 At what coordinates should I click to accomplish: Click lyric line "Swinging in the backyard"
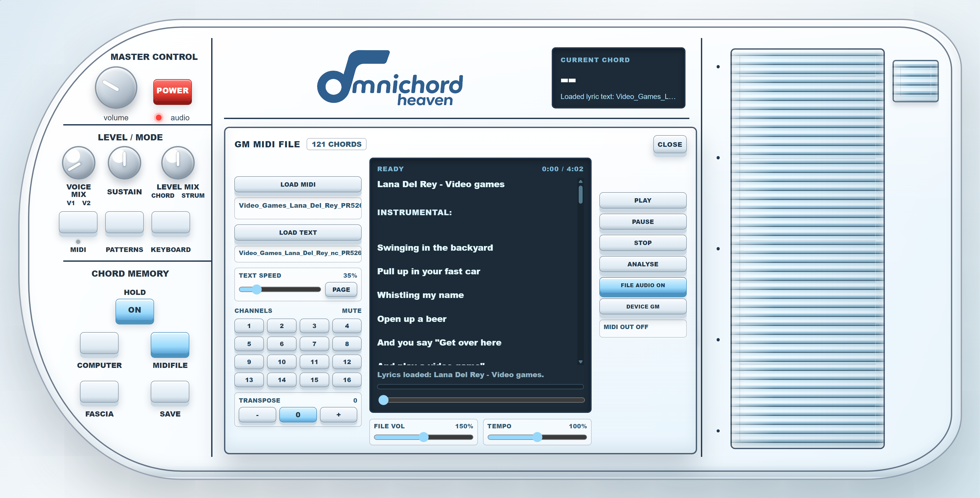click(x=435, y=248)
